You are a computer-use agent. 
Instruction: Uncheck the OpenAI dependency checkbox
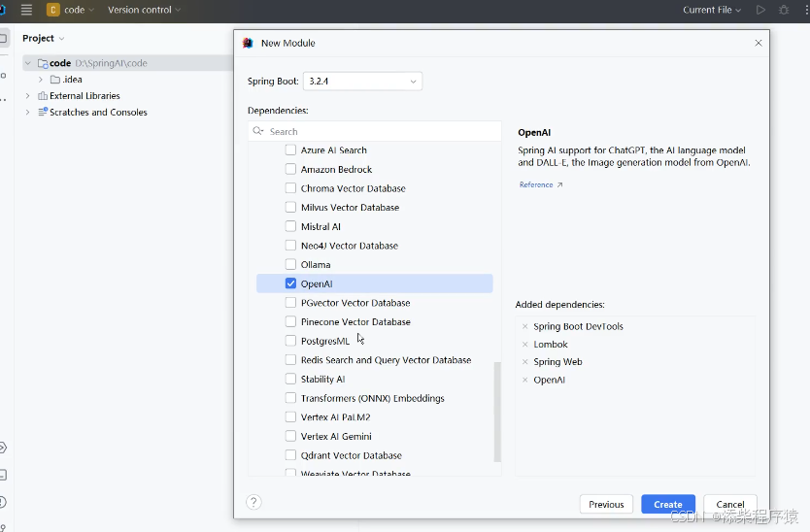pos(290,283)
